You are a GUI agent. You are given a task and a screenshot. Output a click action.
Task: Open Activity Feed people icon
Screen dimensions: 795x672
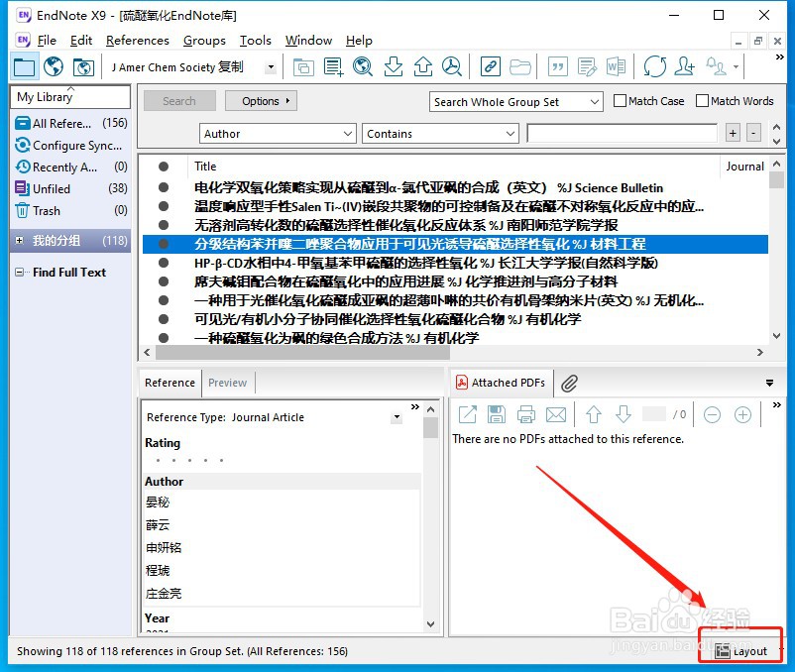coord(717,66)
